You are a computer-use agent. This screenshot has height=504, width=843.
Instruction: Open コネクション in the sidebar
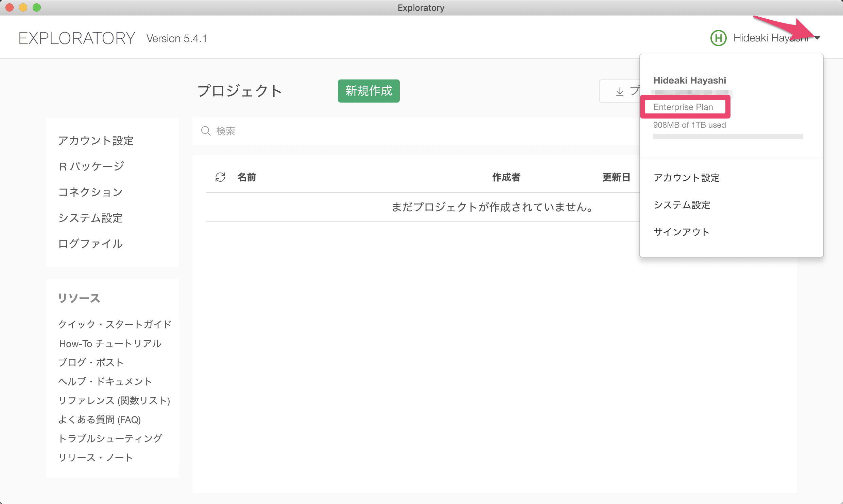click(90, 192)
